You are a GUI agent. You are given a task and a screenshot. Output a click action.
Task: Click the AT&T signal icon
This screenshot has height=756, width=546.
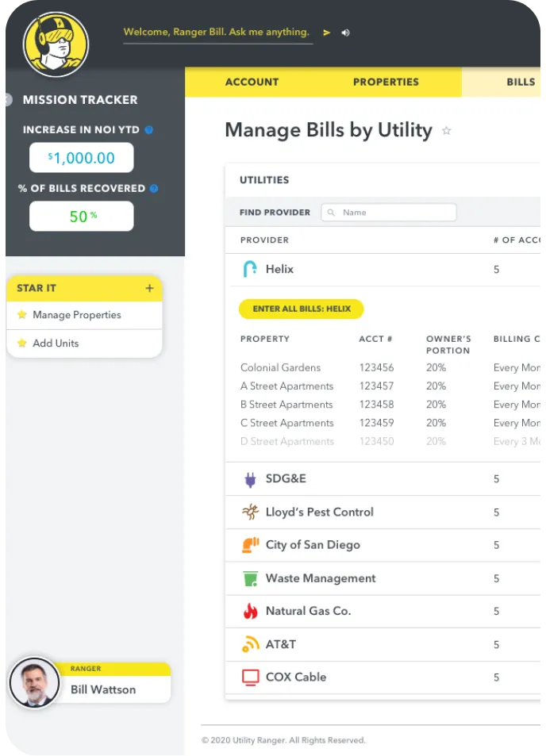(x=250, y=644)
